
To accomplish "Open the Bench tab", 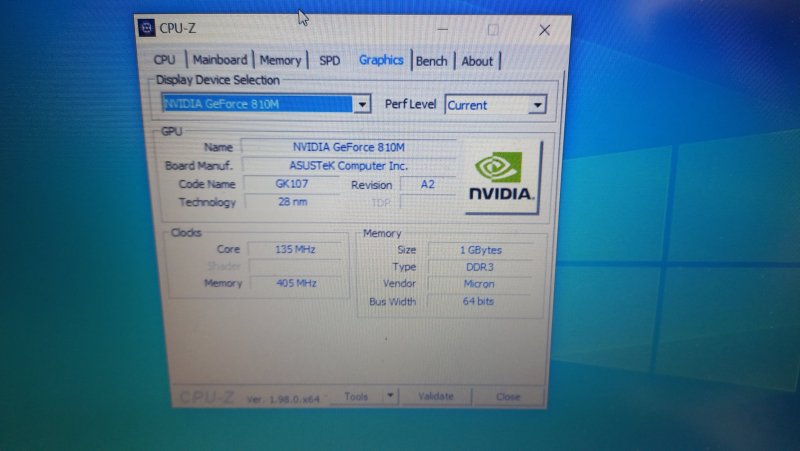I will [432, 61].
